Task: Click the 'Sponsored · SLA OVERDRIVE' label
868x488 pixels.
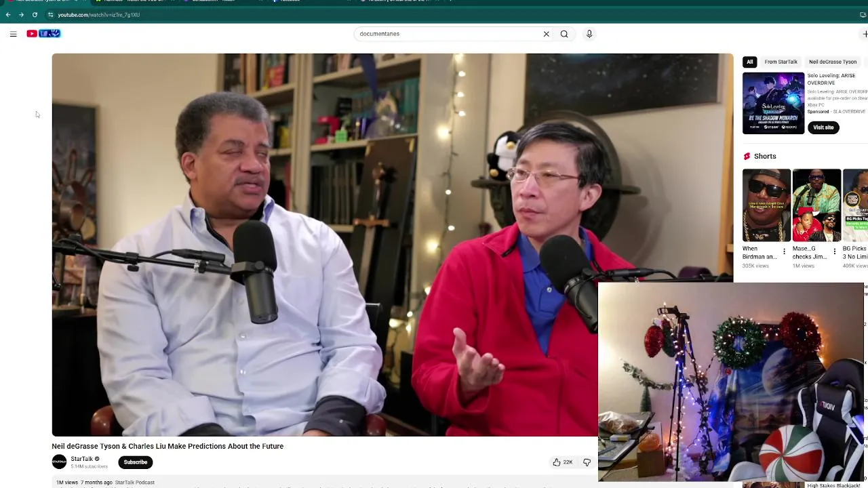Action: tap(836, 111)
